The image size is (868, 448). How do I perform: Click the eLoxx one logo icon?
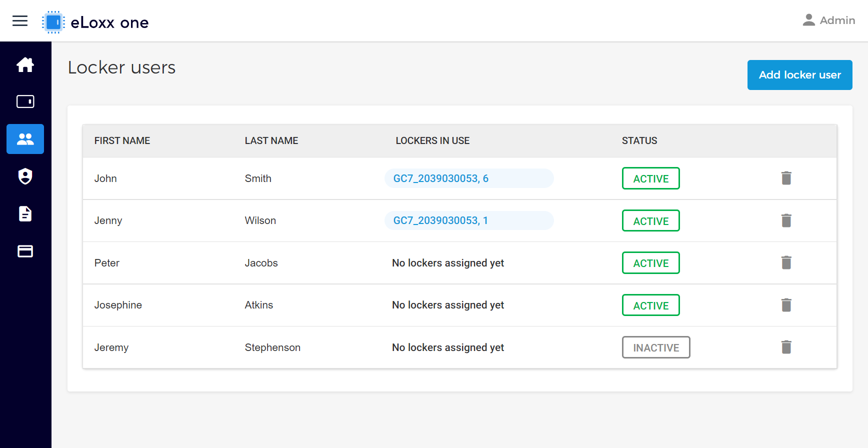53,22
